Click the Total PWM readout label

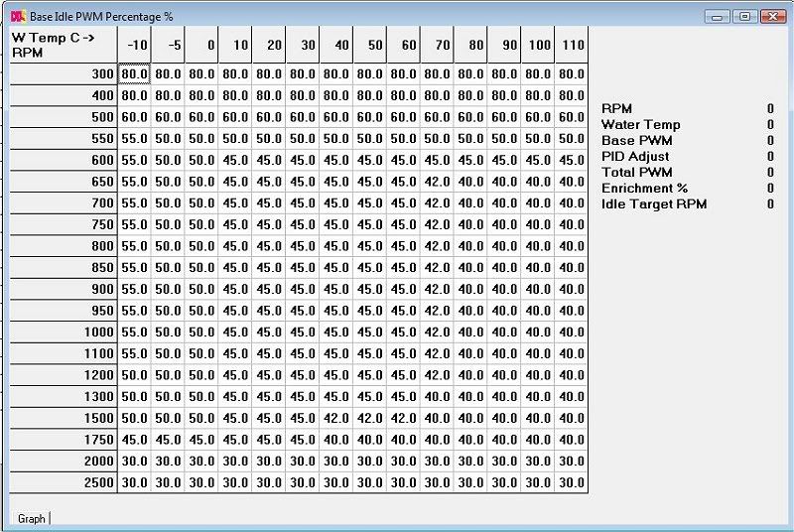tap(635, 172)
